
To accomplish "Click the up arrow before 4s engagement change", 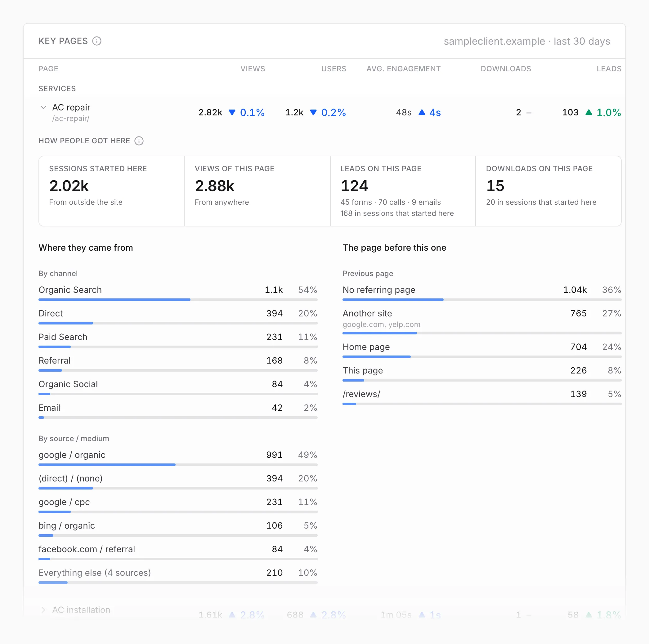I will click(422, 112).
